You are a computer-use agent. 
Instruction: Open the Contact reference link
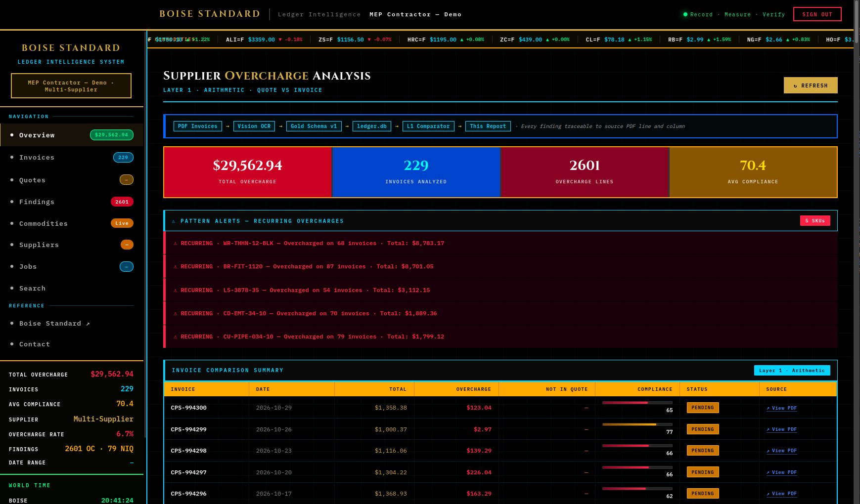(72, 344)
